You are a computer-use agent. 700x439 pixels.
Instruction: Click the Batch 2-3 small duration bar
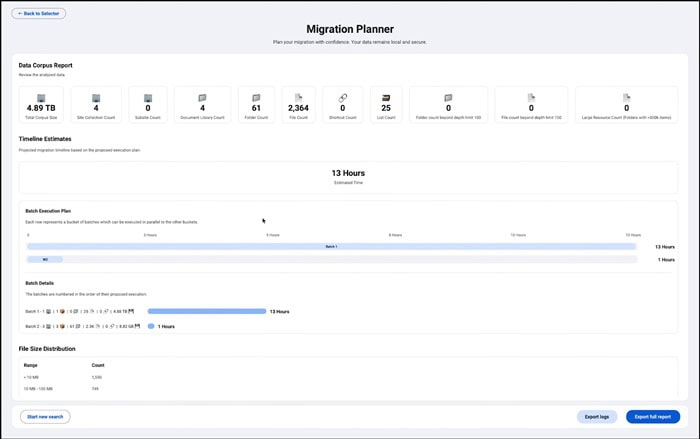[x=151, y=326]
